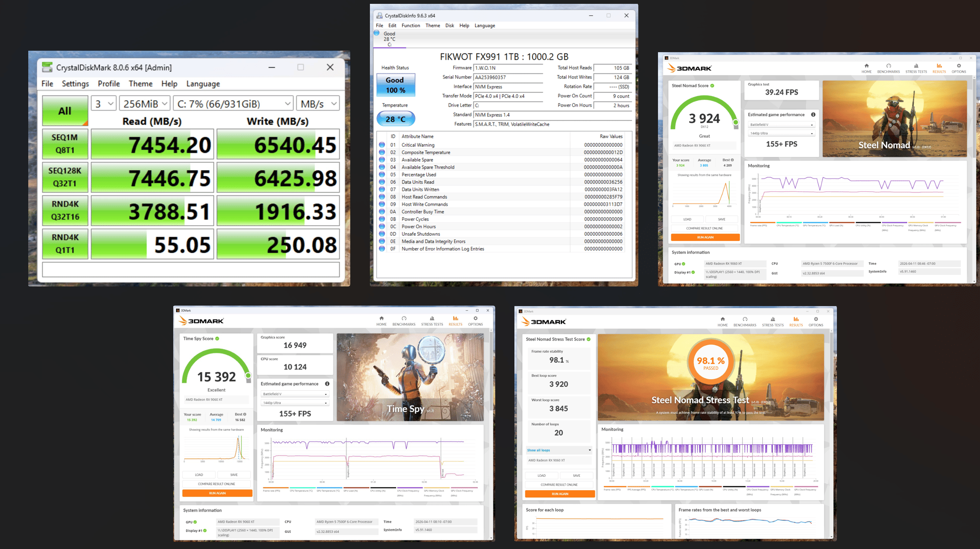Image resolution: width=980 pixels, height=549 pixels.
Task: Open the test count dropdown showing 3
Action: [x=104, y=104]
